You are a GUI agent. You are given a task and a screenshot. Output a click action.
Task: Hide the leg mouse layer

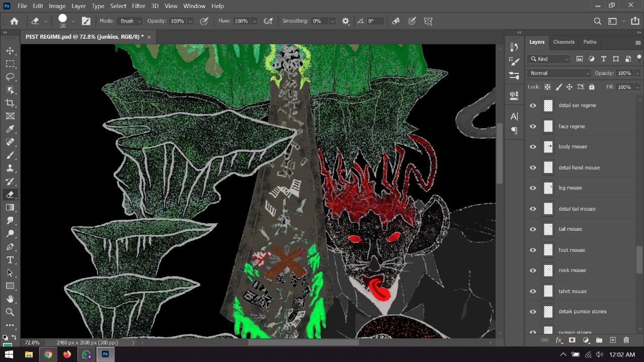click(533, 188)
